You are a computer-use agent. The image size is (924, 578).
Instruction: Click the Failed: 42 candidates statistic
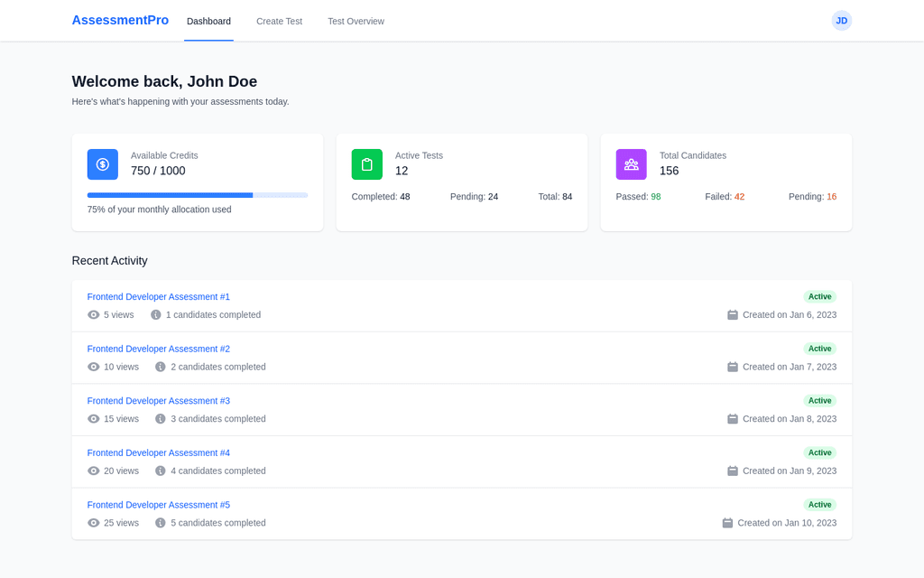tap(725, 197)
